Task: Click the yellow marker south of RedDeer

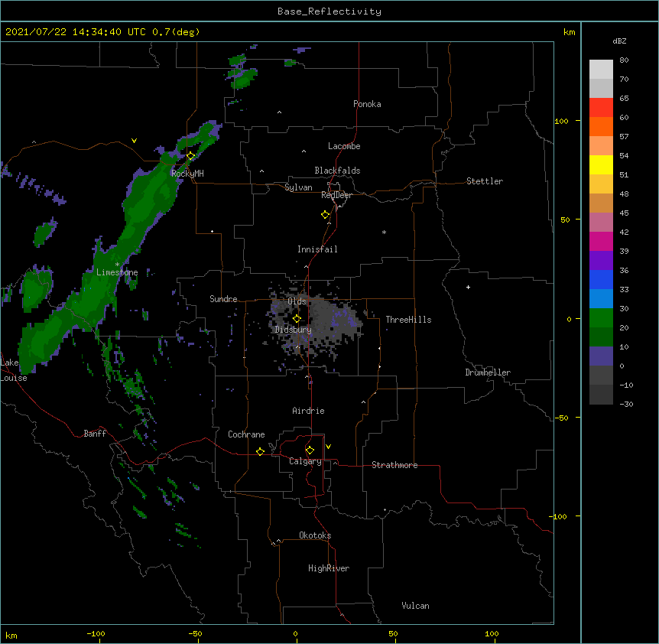Action: 326,215
